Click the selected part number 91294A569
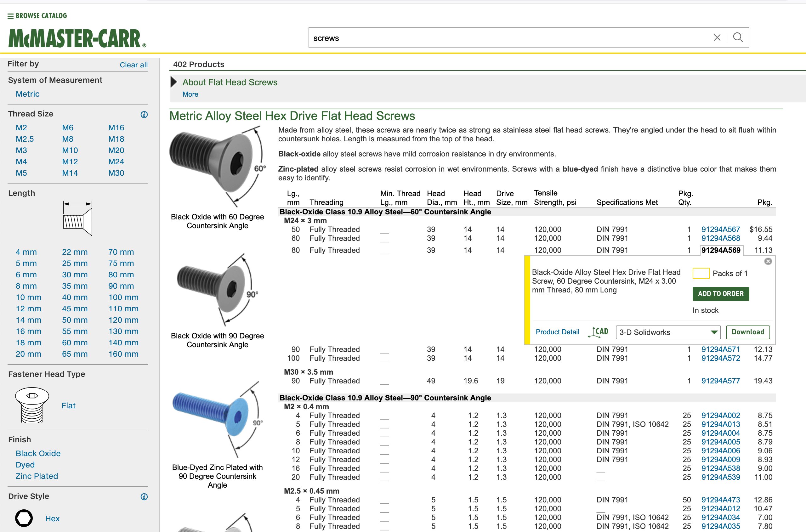The width and height of the screenshot is (806, 532). 721,250
